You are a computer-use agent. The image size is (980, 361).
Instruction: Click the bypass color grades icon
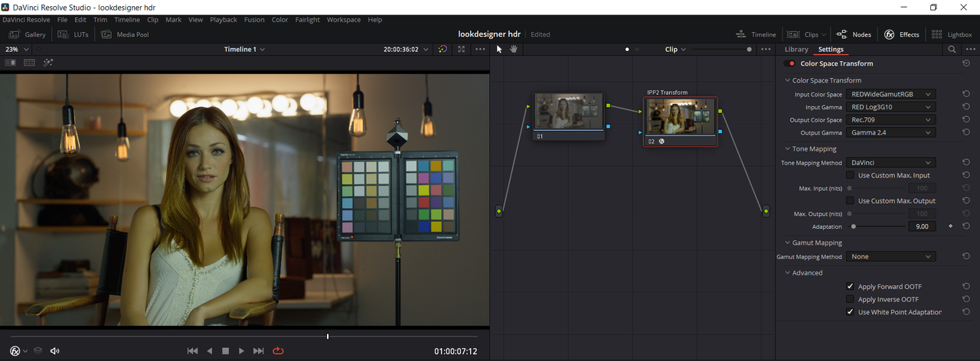(x=443, y=49)
